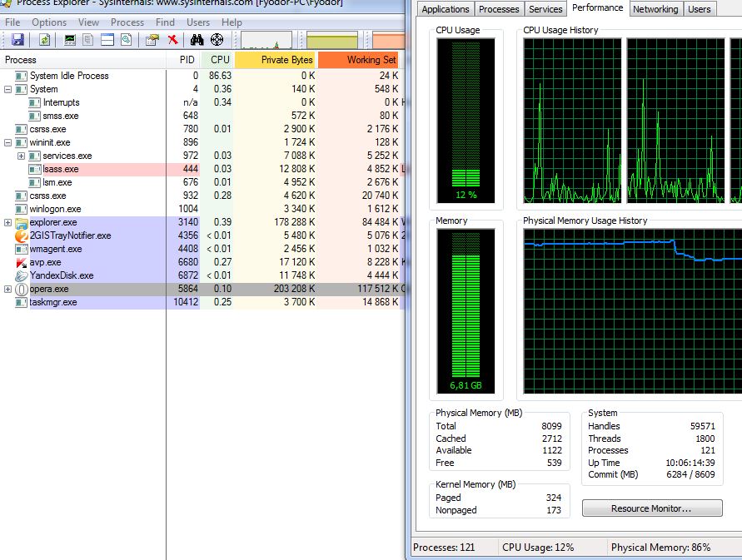The width and height of the screenshot is (742, 560).
Task: Select the winlogon.exe process
Action: [202, 209]
